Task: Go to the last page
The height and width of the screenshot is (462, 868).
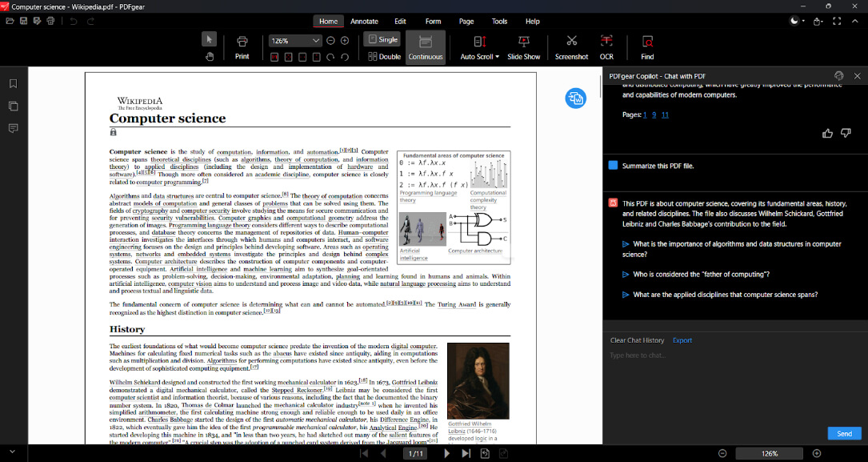Action: (x=466, y=453)
